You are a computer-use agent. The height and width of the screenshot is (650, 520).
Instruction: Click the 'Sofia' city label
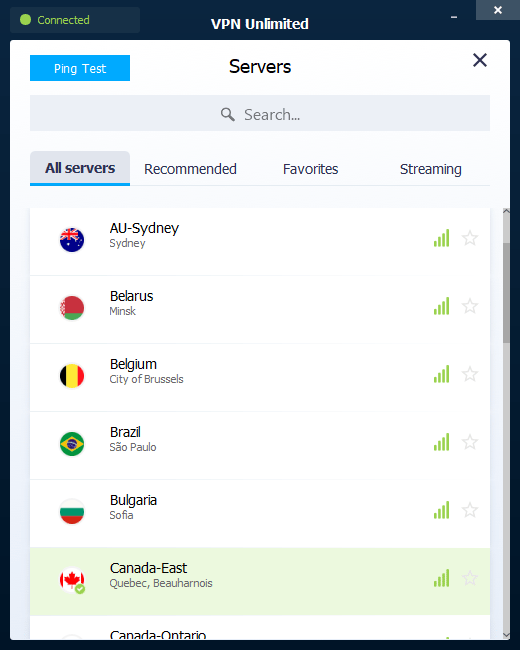121,515
